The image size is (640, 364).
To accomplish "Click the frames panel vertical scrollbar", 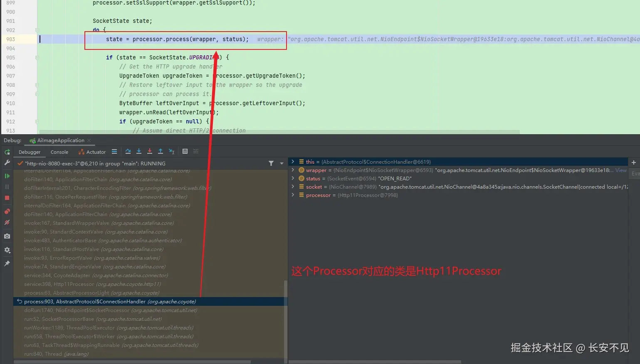I will [x=286, y=319].
